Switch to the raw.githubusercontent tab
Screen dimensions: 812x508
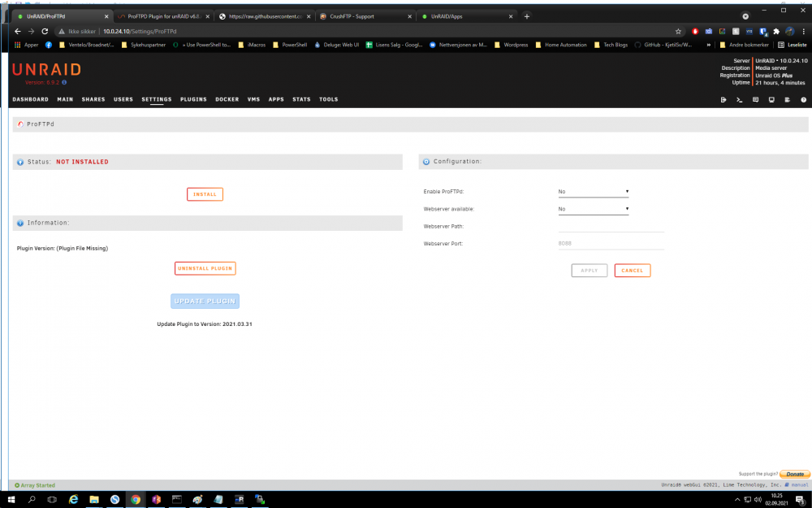coord(264,16)
